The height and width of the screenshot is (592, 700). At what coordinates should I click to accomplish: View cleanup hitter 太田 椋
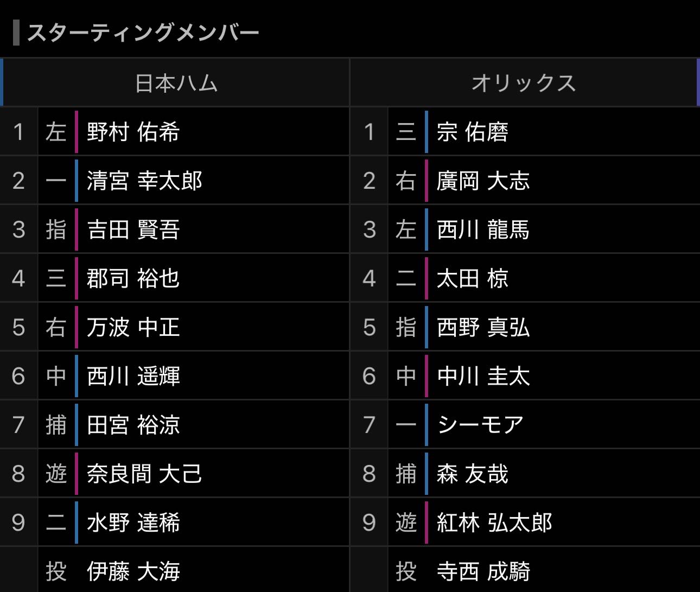click(472, 278)
